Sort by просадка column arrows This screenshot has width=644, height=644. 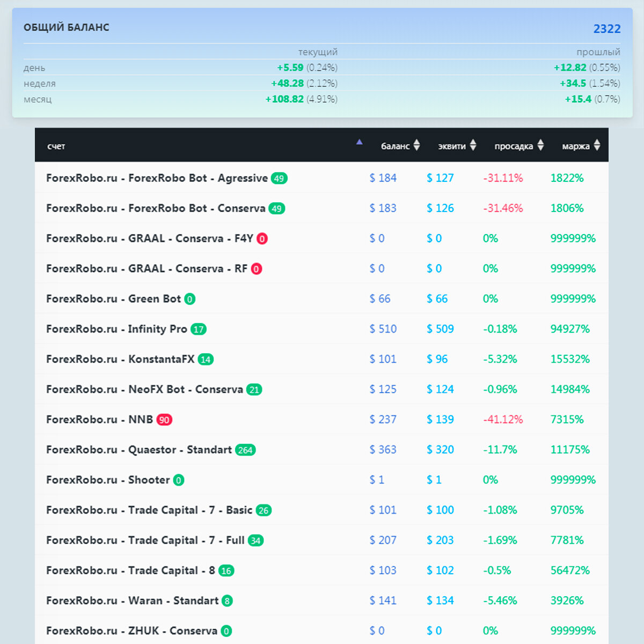pos(540,145)
